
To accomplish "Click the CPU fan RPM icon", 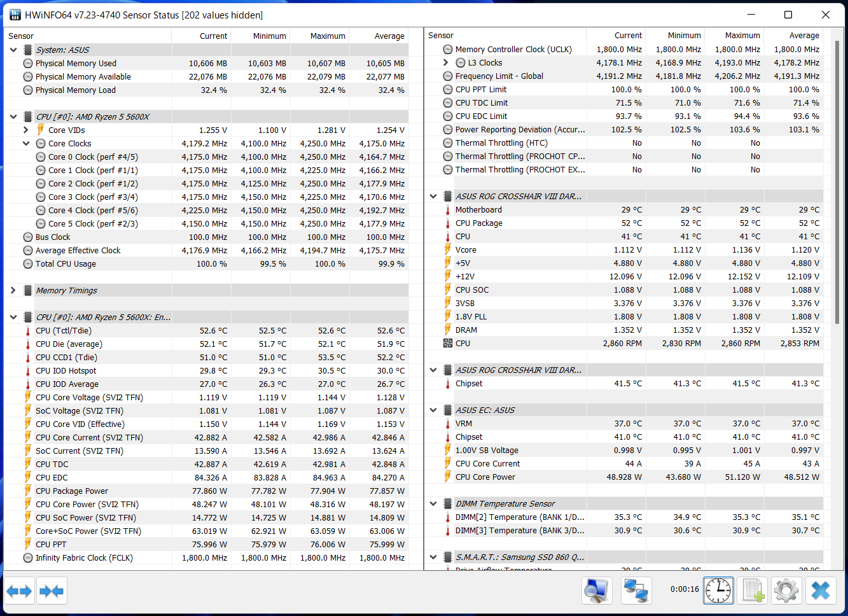I will pos(447,344).
